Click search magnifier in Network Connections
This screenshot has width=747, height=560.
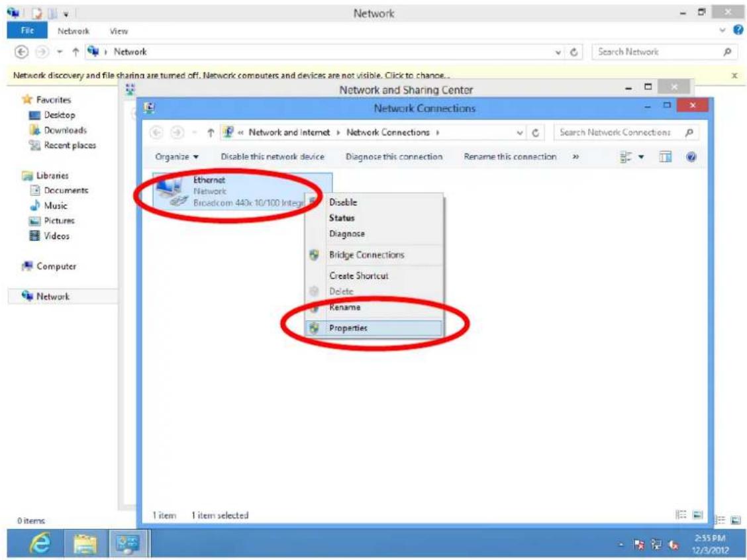click(689, 132)
